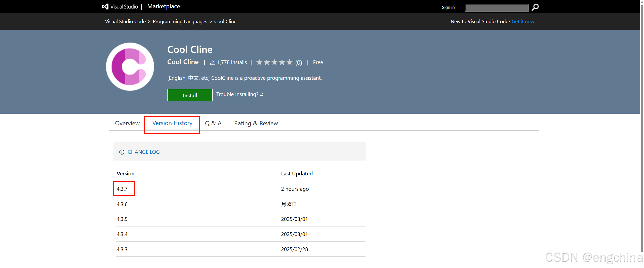Click the Cool Cline breadcrumb
This screenshot has height=268, width=644.
tap(225, 21)
